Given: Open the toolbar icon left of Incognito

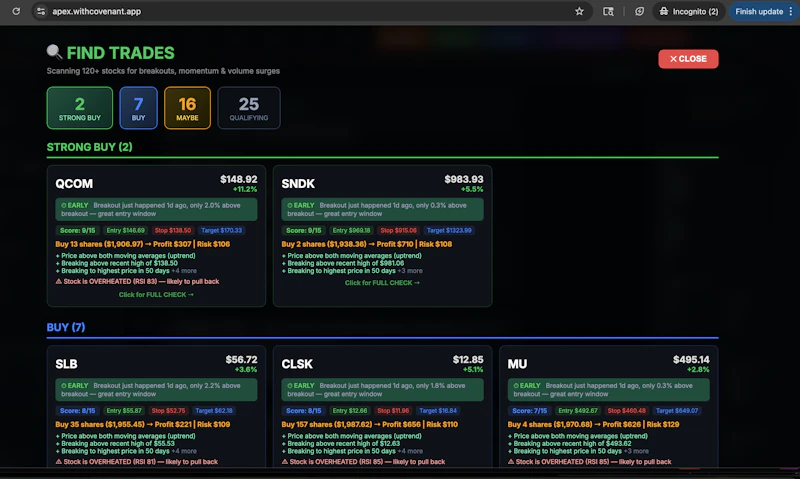Looking at the screenshot, I should (639, 11).
